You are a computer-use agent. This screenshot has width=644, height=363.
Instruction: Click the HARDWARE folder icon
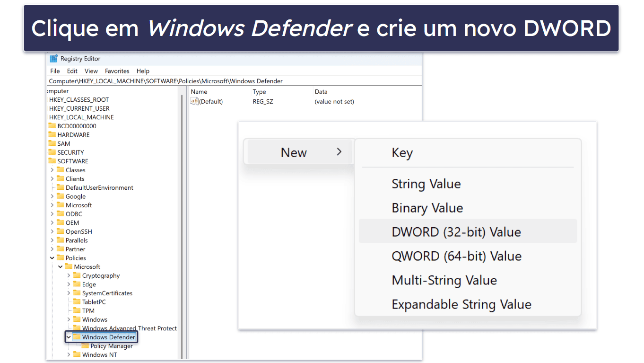[x=52, y=135]
